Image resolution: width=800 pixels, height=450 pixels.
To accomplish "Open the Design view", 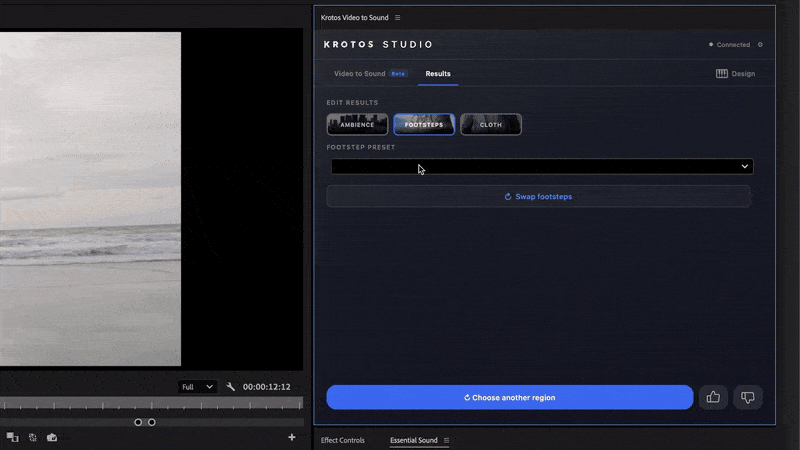I will (x=735, y=73).
